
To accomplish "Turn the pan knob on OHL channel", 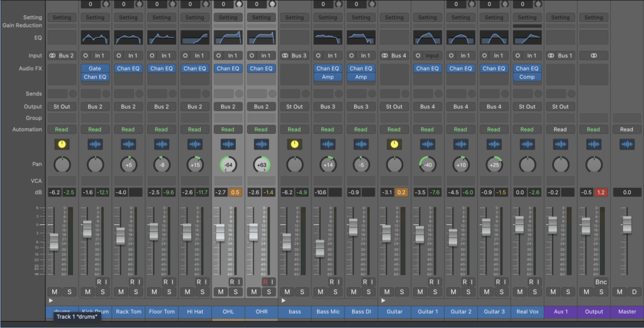I will click(228, 165).
